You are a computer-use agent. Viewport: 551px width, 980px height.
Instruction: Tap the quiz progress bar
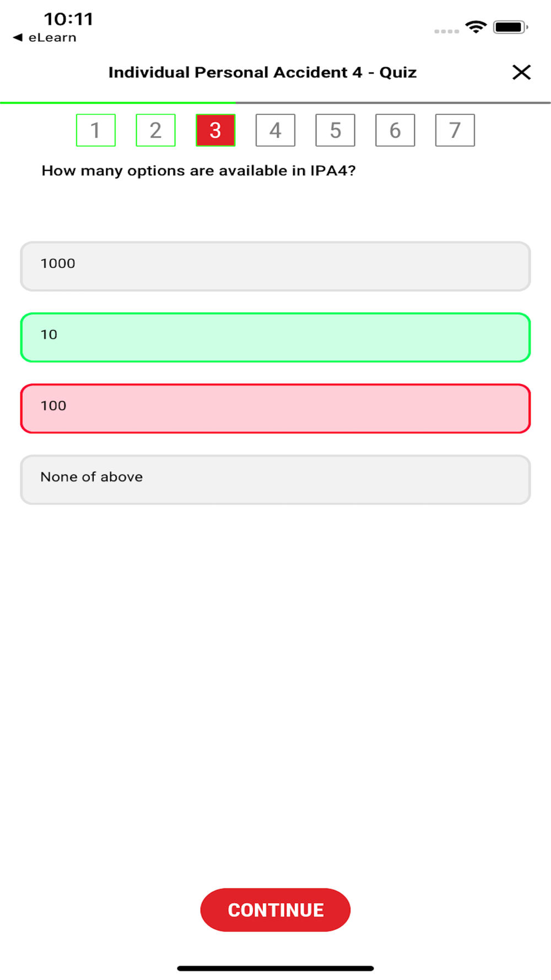tap(275, 103)
